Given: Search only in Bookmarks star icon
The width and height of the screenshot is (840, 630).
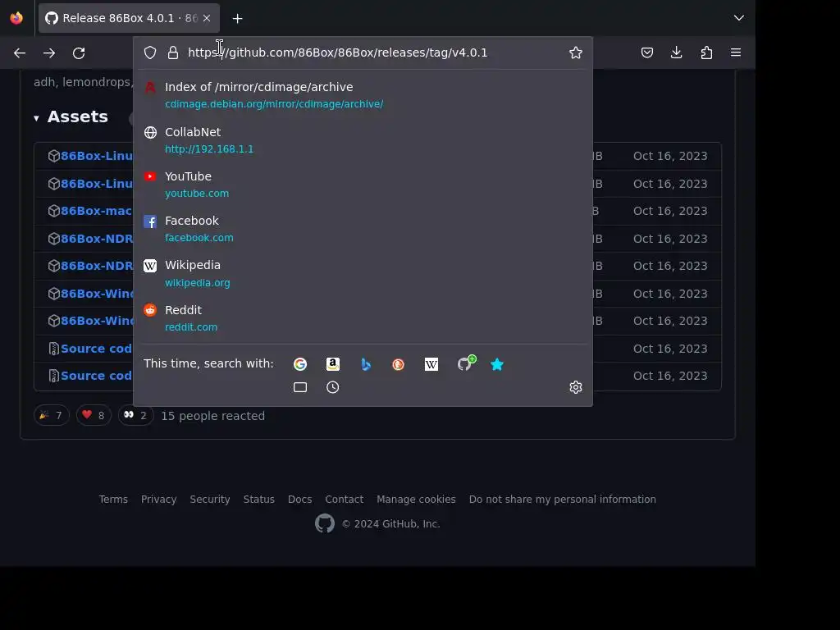Looking at the screenshot, I should click(497, 364).
